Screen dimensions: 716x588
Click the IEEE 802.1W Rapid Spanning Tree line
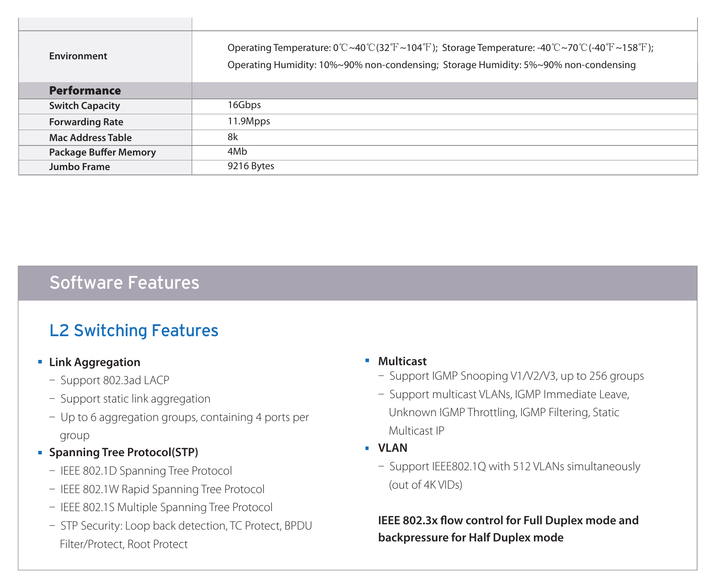click(x=163, y=489)
